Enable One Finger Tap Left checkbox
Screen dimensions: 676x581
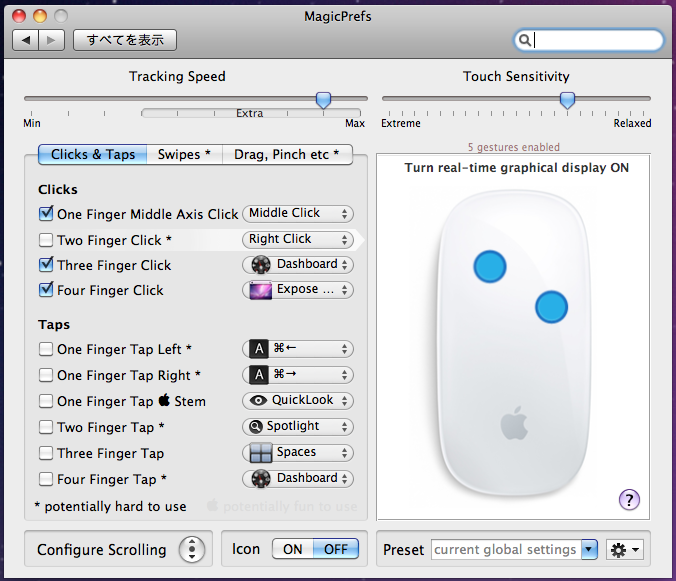46,349
